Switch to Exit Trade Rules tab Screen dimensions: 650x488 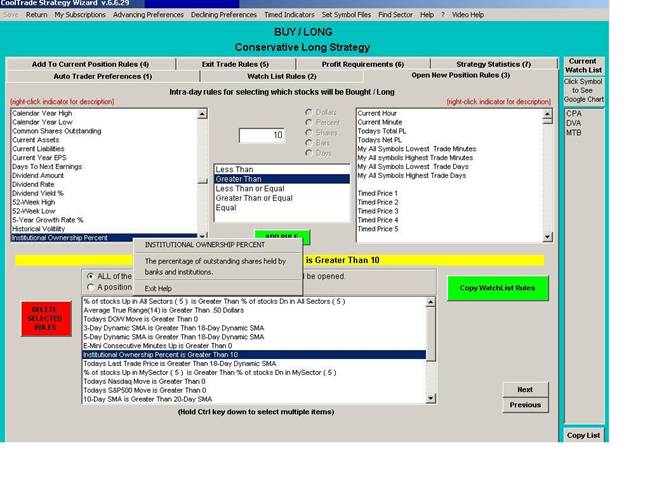[x=235, y=64]
